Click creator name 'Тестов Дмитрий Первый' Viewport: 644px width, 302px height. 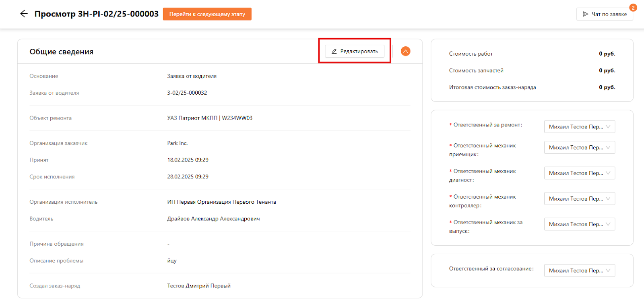(x=199, y=285)
